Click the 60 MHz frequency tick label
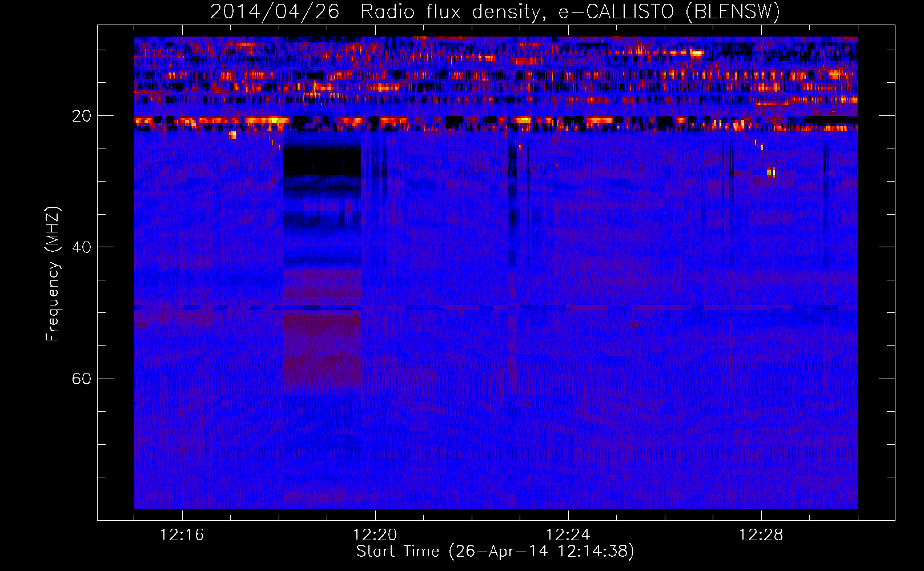This screenshot has width=924, height=571. [x=82, y=379]
